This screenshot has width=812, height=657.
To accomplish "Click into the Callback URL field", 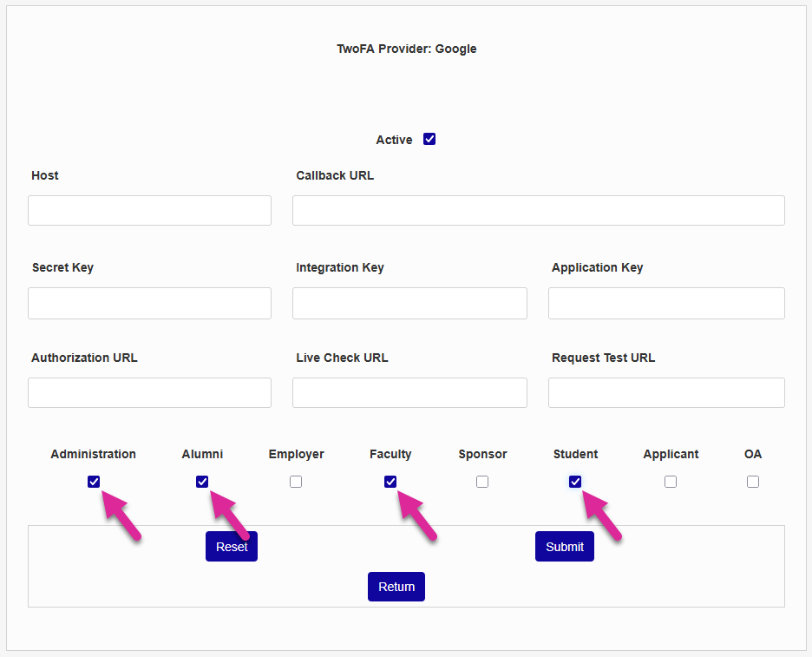I will pos(538,211).
